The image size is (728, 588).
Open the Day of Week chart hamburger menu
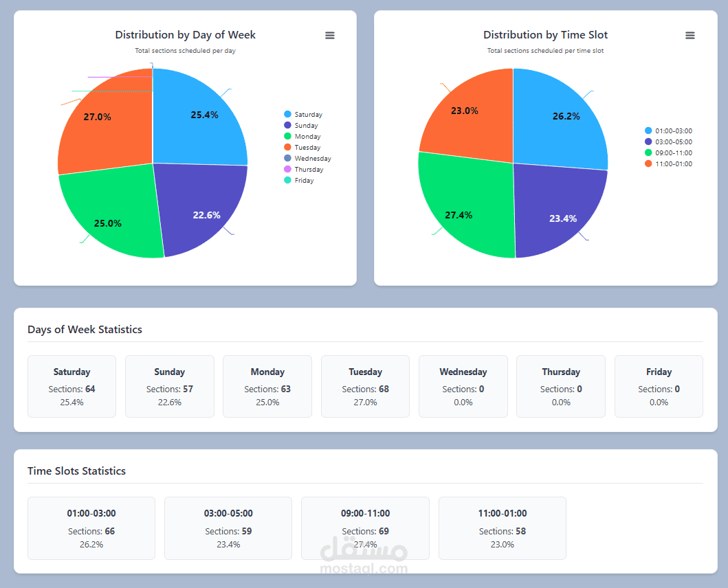330,36
